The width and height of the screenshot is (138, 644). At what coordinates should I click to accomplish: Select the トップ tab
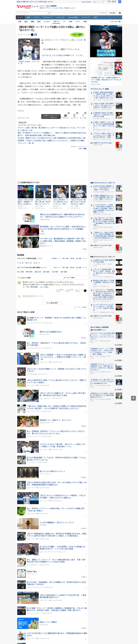tap(20, 17)
